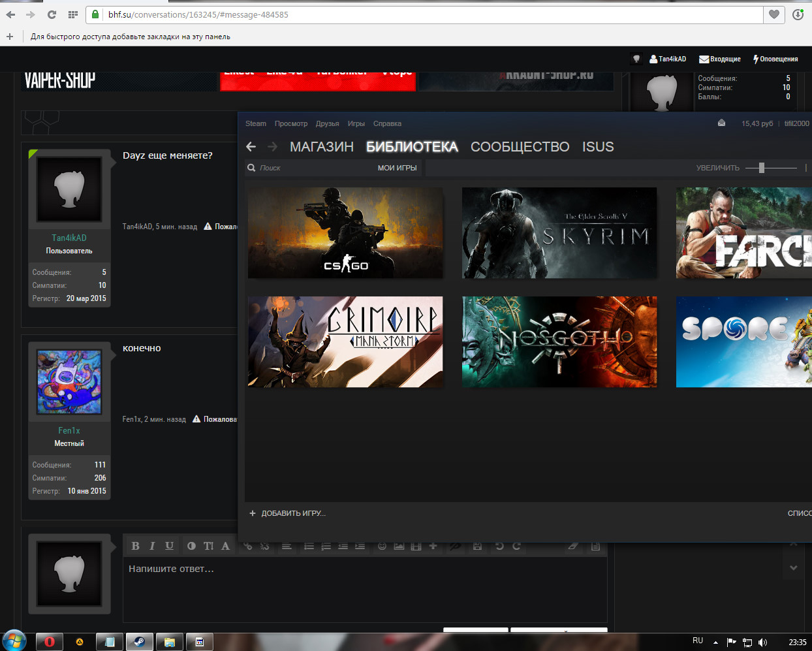This screenshot has height=651, width=812.
Task: Open the smilies picker in editor
Action: tap(382, 546)
